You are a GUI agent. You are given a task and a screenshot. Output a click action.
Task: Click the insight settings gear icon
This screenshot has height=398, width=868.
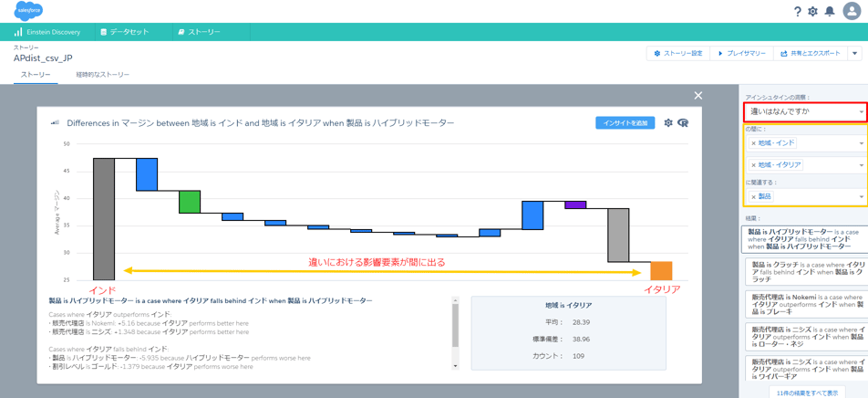pyautogui.click(x=668, y=122)
